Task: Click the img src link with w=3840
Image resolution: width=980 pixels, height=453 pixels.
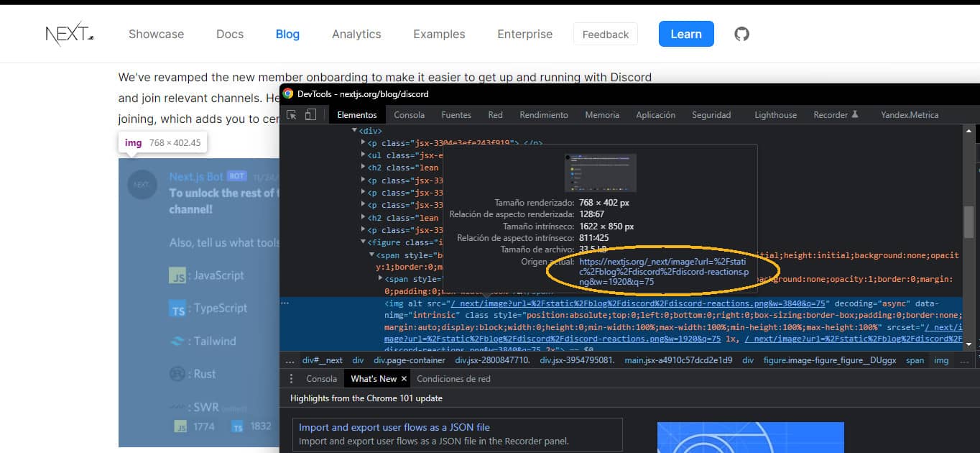Action: [x=639, y=303]
